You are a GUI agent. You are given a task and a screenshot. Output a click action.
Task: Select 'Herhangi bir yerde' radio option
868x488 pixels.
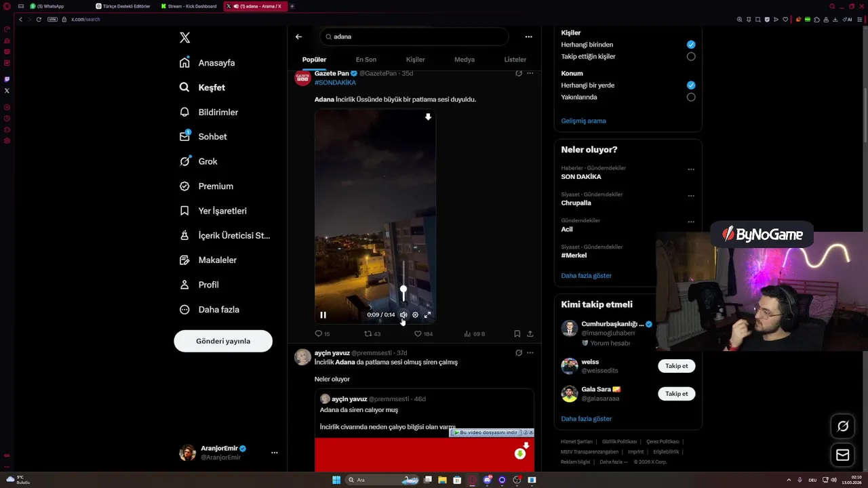[691, 85]
